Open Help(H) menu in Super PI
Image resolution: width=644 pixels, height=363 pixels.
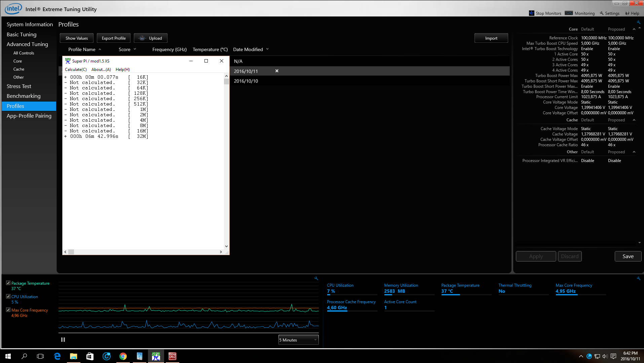pyautogui.click(x=123, y=70)
